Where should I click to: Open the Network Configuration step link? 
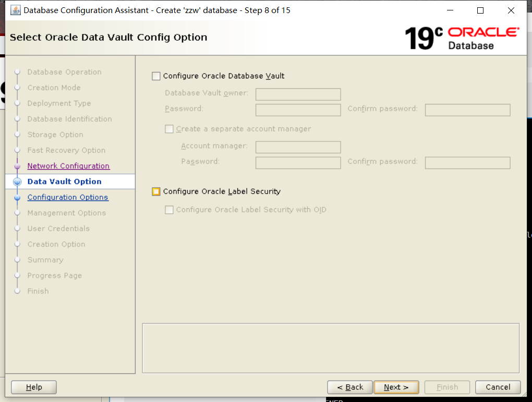click(68, 165)
